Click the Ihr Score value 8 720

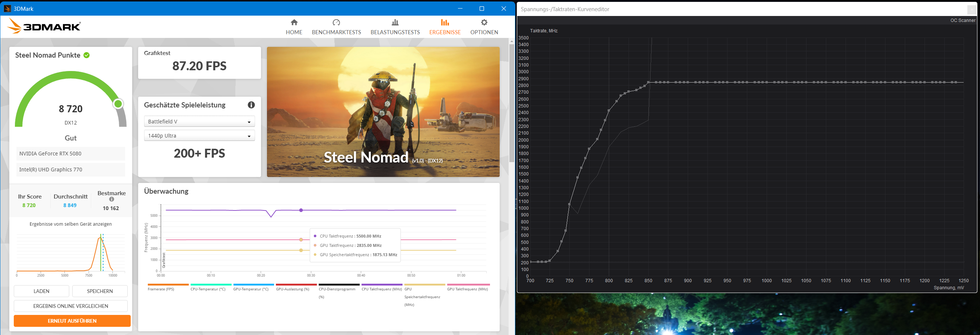(x=29, y=205)
